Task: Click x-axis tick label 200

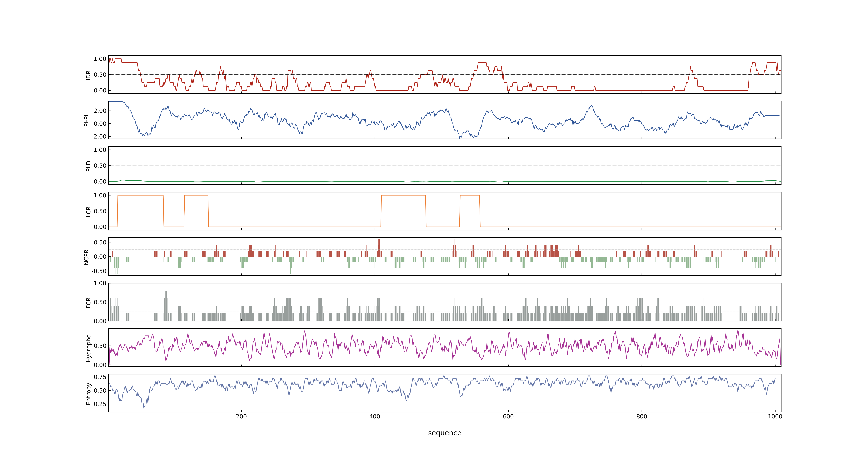Action: (241, 416)
